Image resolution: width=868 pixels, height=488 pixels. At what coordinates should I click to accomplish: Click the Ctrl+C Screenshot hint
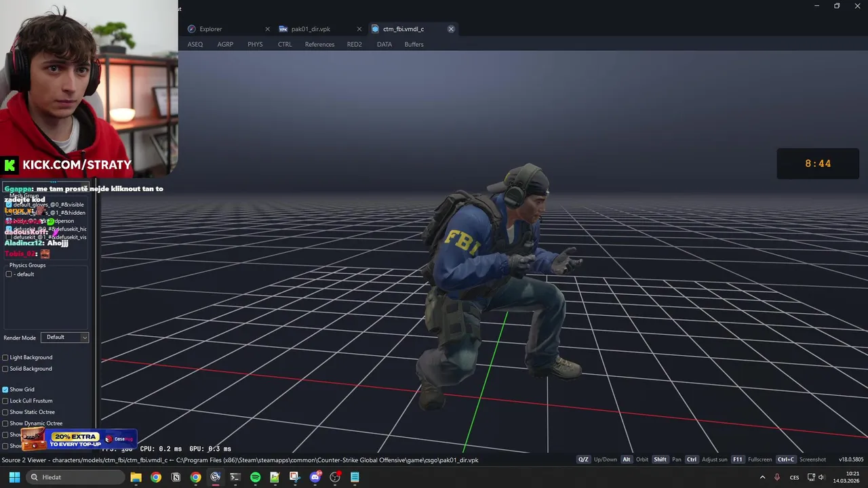802,460
